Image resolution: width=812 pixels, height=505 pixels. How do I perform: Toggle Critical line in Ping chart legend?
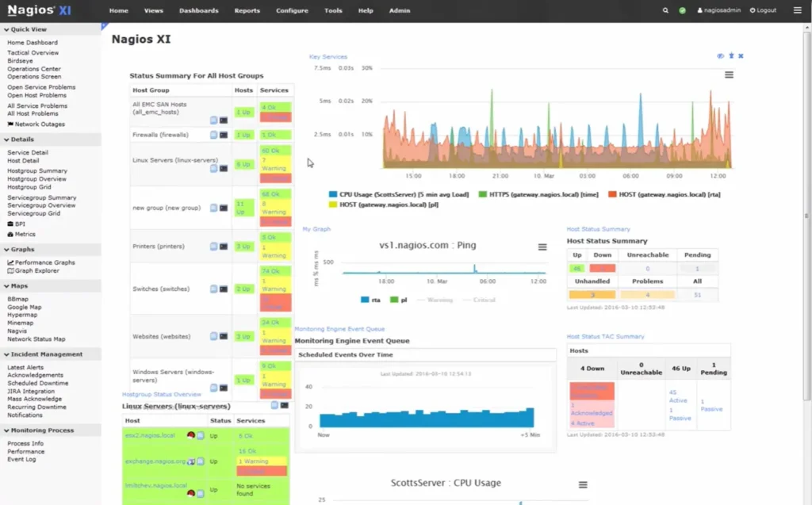click(x=478, y=300)
